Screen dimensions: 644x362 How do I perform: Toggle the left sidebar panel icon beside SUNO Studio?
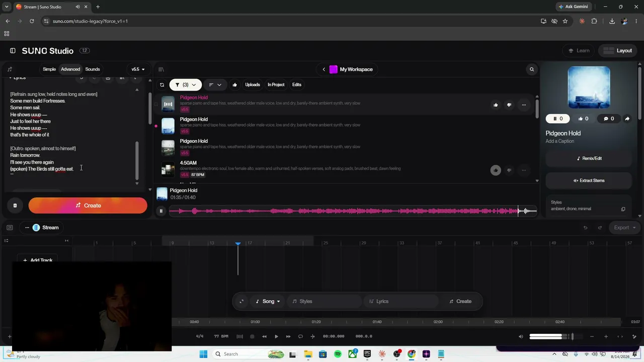pos(13,51)
